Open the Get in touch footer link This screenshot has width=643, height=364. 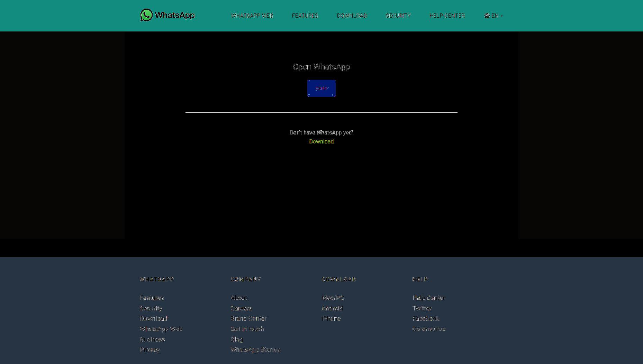pyautogui.click(x=247, y=329)
